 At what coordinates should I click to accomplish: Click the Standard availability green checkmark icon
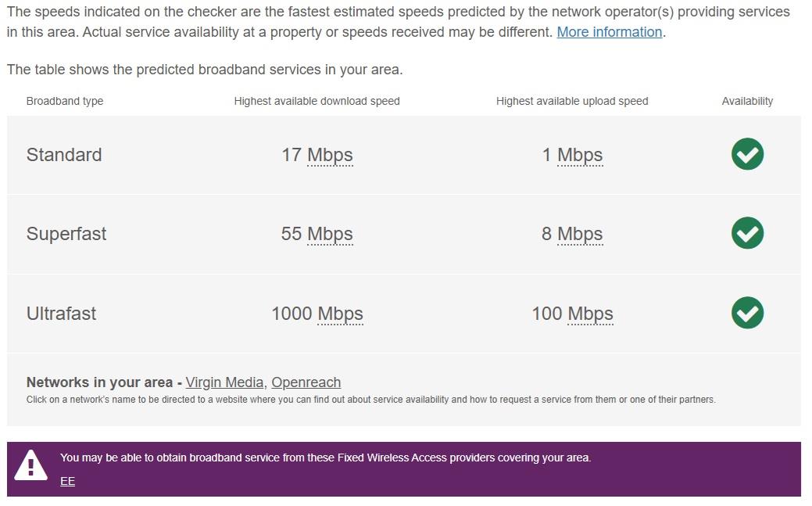747,154
